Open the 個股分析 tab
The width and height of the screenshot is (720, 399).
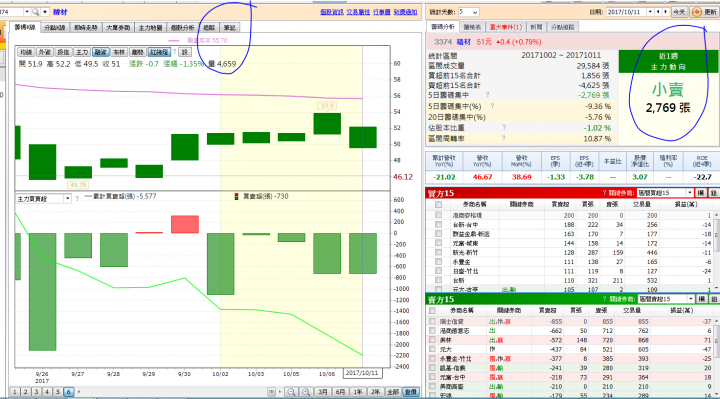coord(182,28)
